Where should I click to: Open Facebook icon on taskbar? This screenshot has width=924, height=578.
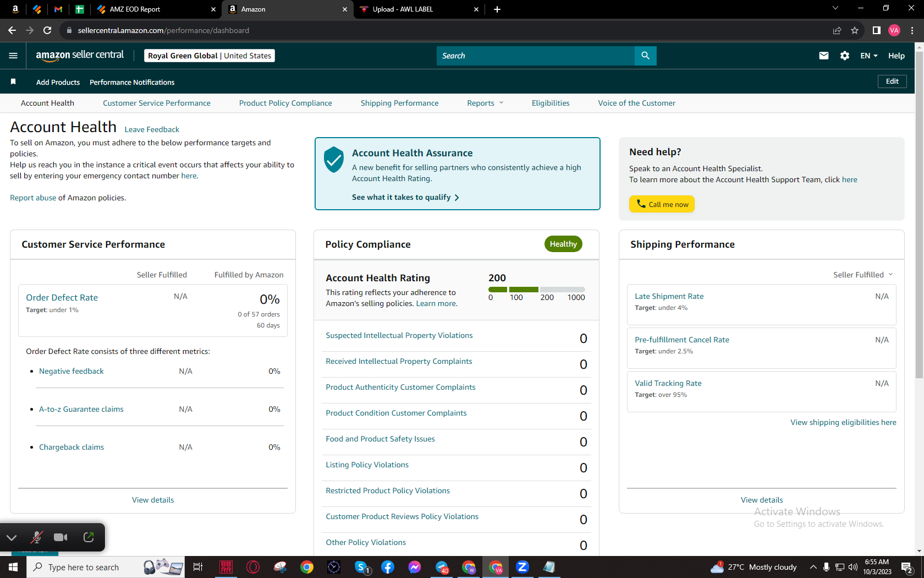(388, 567)
